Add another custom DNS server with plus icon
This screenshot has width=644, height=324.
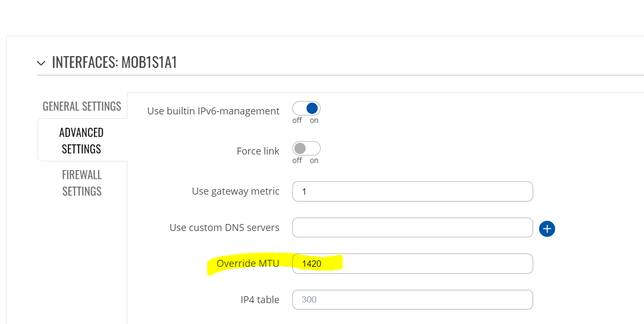click(x=547, y=229)
